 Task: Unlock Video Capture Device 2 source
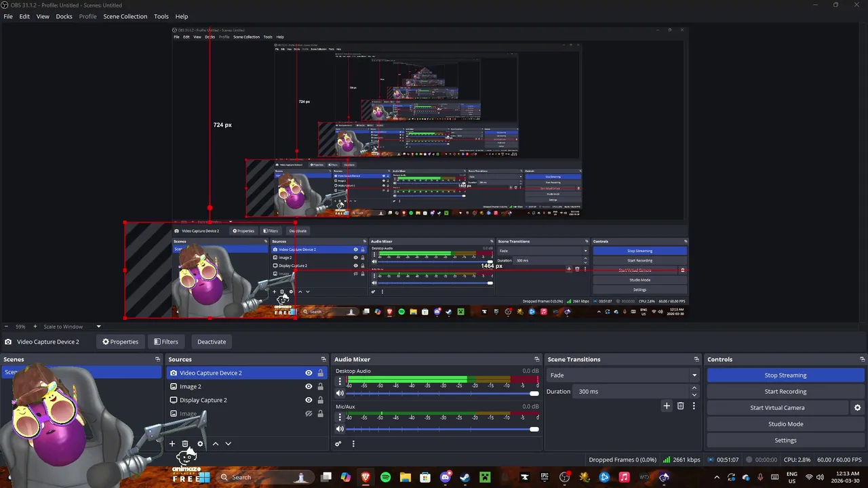320,373
